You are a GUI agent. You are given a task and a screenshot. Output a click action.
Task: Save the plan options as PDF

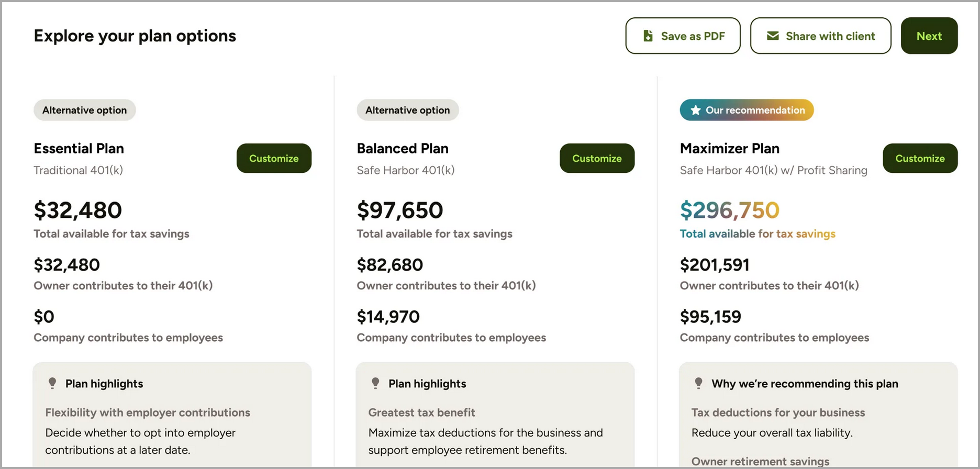(x=683, y=36)
